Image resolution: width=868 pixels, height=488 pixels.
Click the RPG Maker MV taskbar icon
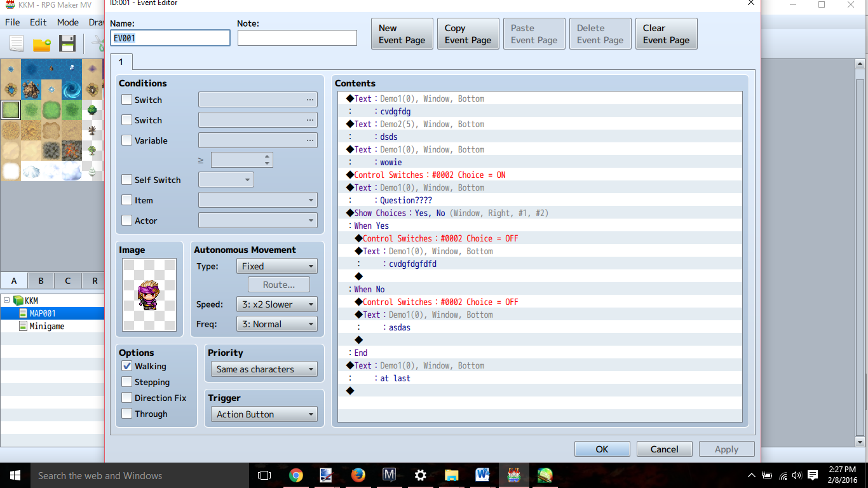tap(513, 475)
